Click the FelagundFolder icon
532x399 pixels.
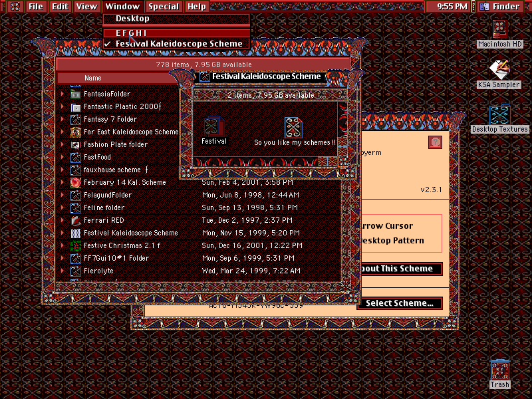75,195
